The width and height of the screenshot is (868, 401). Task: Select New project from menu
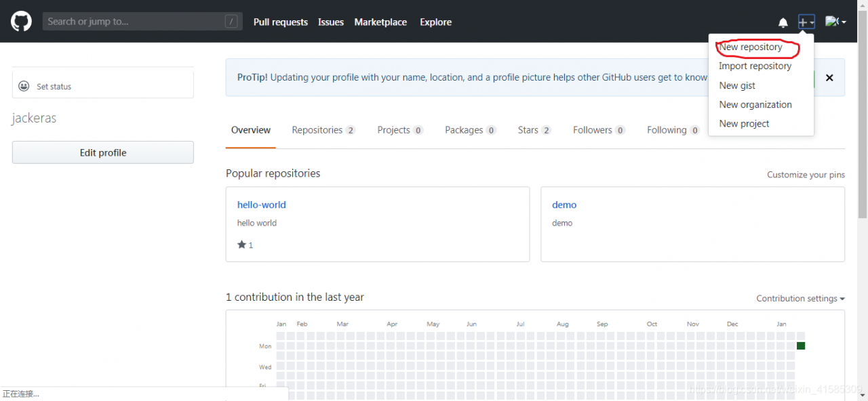744,124
